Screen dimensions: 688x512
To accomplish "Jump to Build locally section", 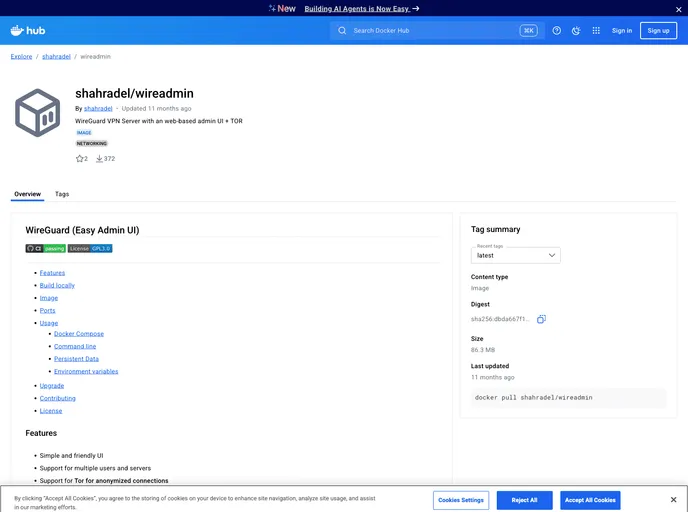I will (x=57, y=285).
